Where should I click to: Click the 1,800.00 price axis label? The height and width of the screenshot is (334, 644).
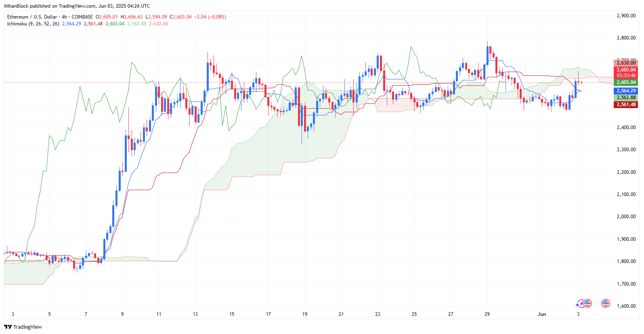626,261
